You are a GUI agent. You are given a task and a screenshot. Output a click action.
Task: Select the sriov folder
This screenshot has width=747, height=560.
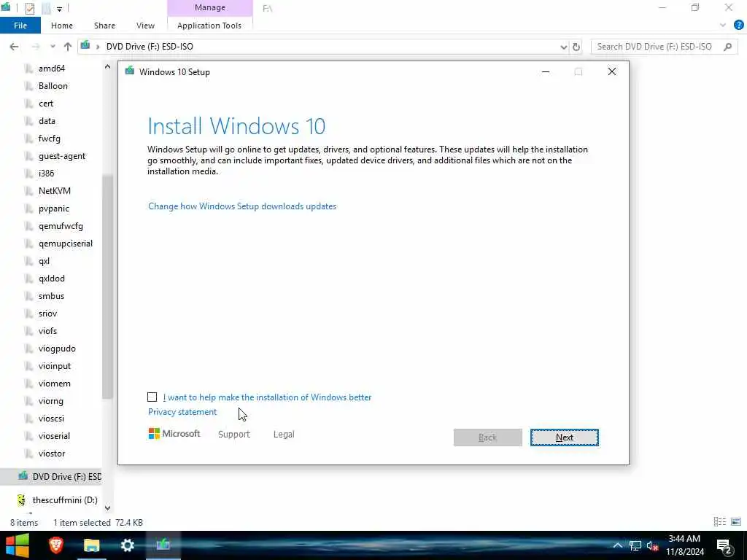47,314
